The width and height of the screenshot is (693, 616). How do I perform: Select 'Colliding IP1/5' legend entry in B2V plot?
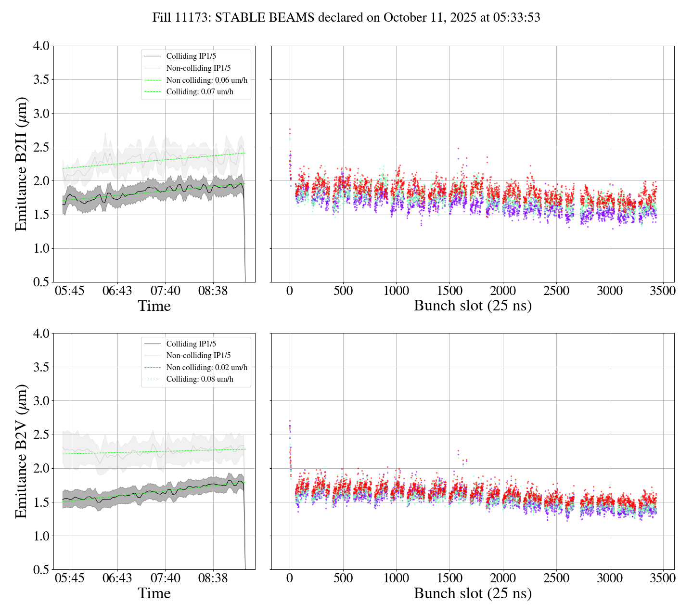pyautogui.click(x=191, y=344)
